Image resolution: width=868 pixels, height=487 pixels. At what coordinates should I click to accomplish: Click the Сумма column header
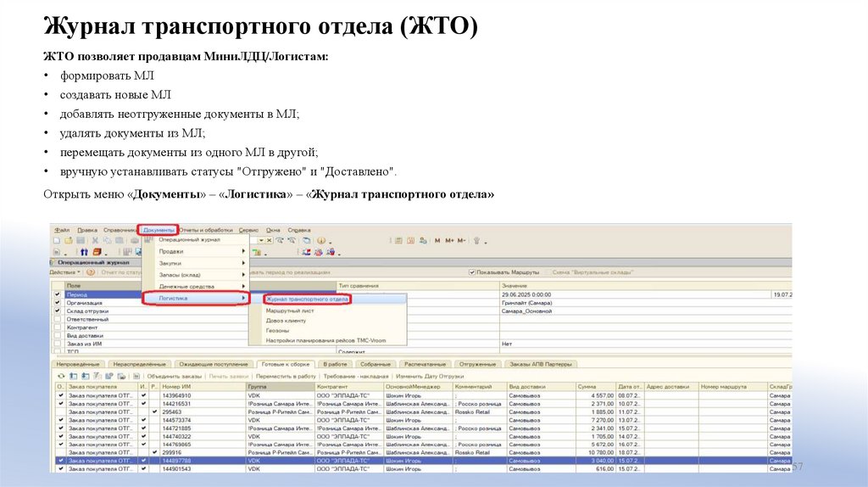pyautogui.click(x=595, y=387)
